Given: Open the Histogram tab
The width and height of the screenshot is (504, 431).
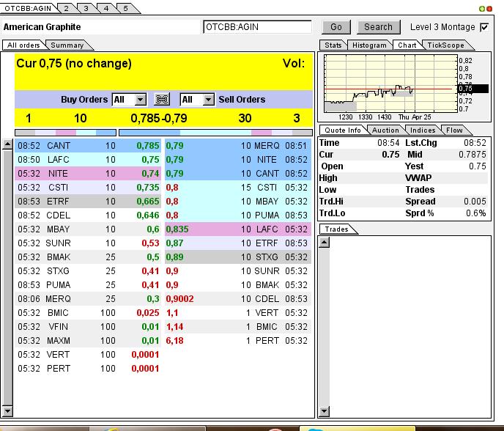Looking at the screenshot, I should tap(368, 45).
